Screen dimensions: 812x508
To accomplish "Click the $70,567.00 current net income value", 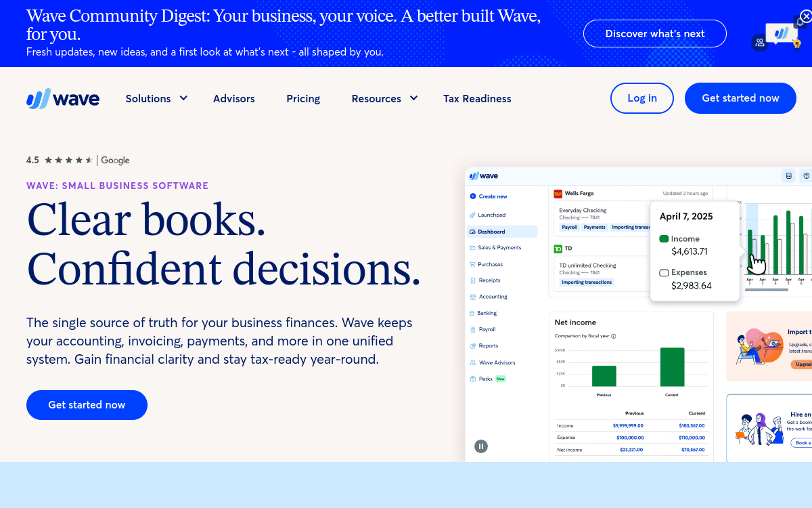I will 693,450.
